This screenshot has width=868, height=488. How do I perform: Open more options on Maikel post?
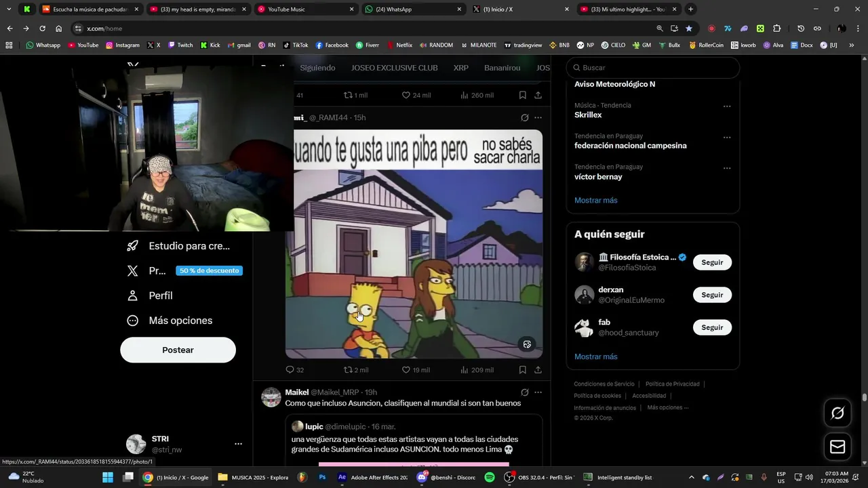[x=538, y=392]
